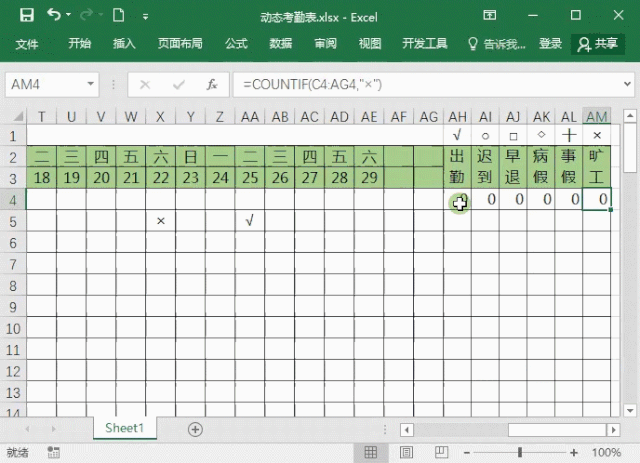Click cell AH1 with the √ symbol

tap(458, 135)
